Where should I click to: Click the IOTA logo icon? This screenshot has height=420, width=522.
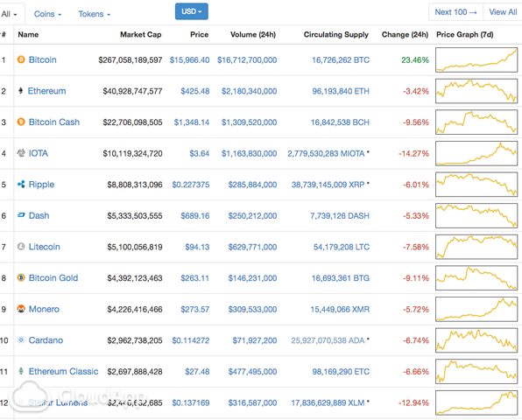pos(21,153)
